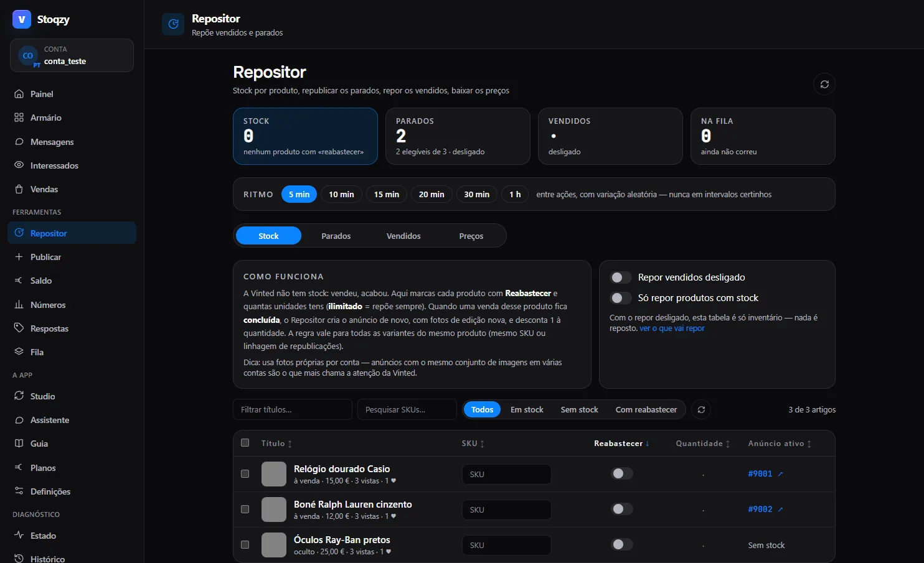Viewport: 924px width, 563px height.
Task: Click the Armário grid icon
Action: 19,118
